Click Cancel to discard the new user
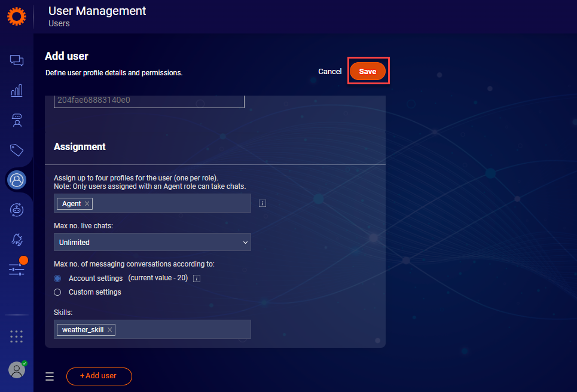This screenshot has height=392, width=577. tap(329, 72)
